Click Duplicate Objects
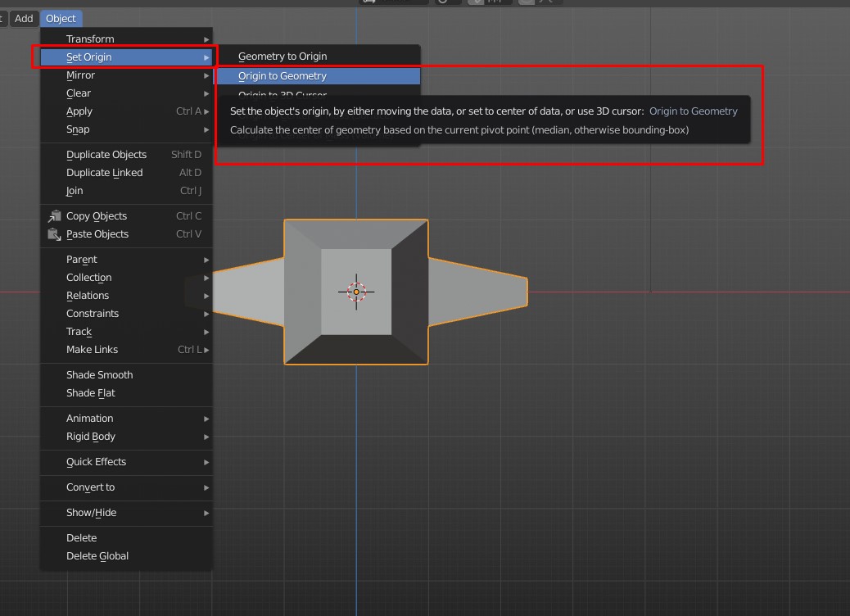850x616 pixels. (106, 154)
